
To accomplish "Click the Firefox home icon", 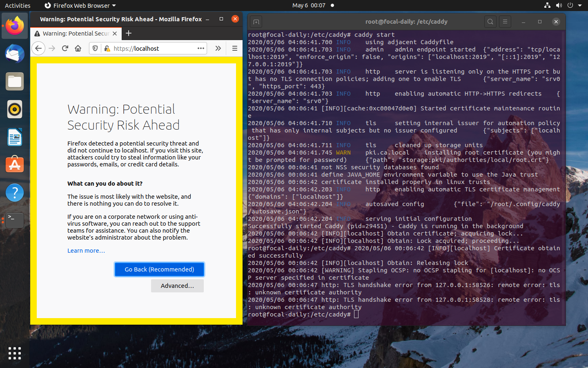I will point(78,48).
